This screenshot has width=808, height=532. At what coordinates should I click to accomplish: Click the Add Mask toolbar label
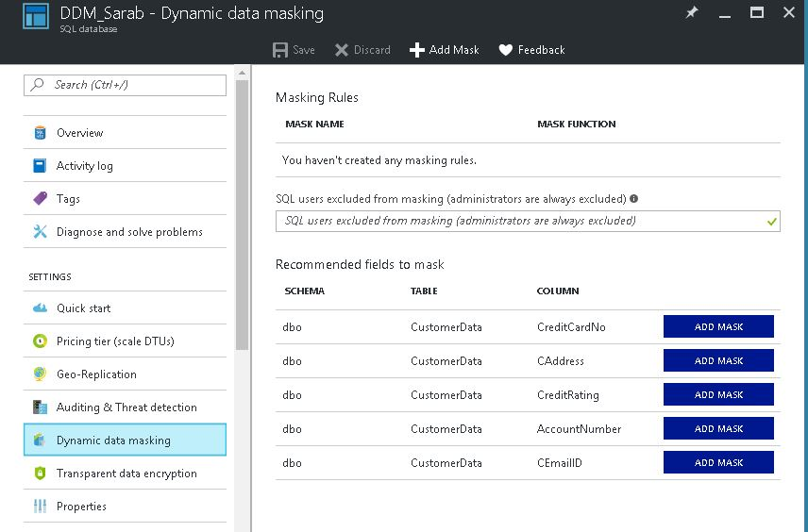tap(454, 50)
